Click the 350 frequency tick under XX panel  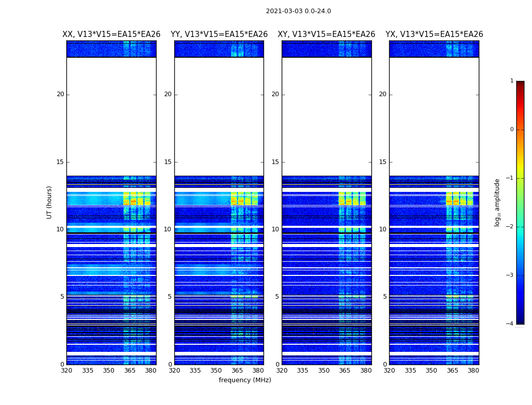108,371
